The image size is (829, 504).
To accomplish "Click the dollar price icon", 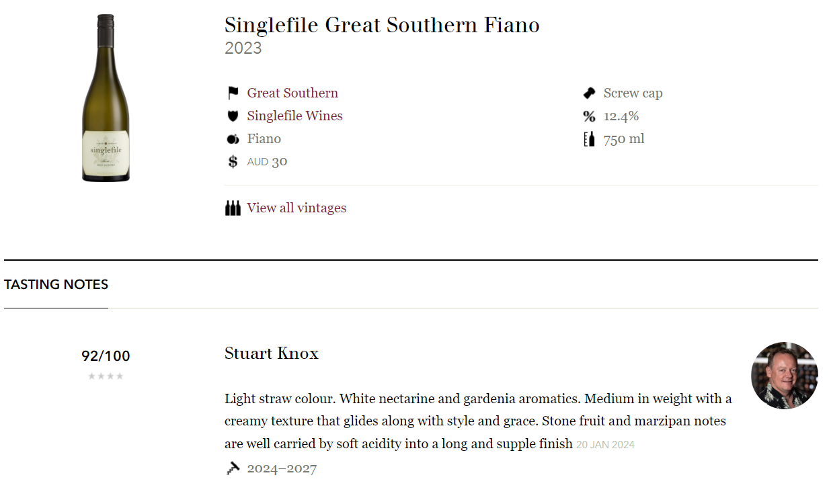I will (233, 161).
